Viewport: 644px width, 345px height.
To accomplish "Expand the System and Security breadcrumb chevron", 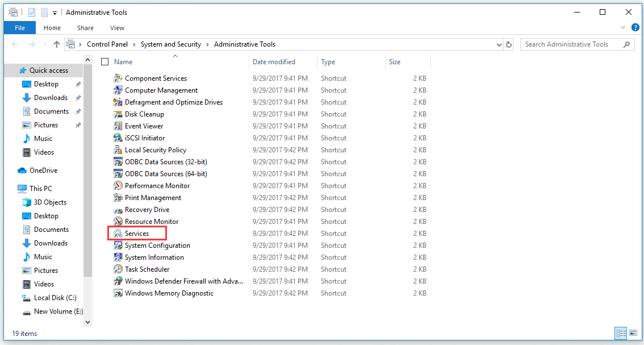I will pos(207,44).
